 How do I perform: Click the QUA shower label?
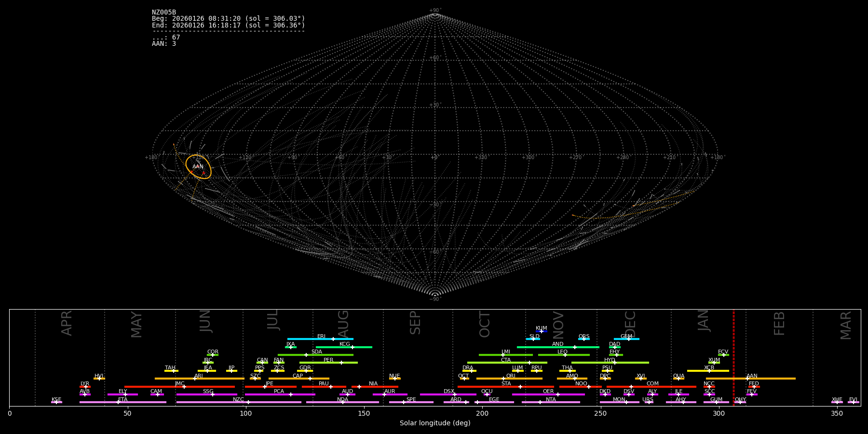(678, 376)
